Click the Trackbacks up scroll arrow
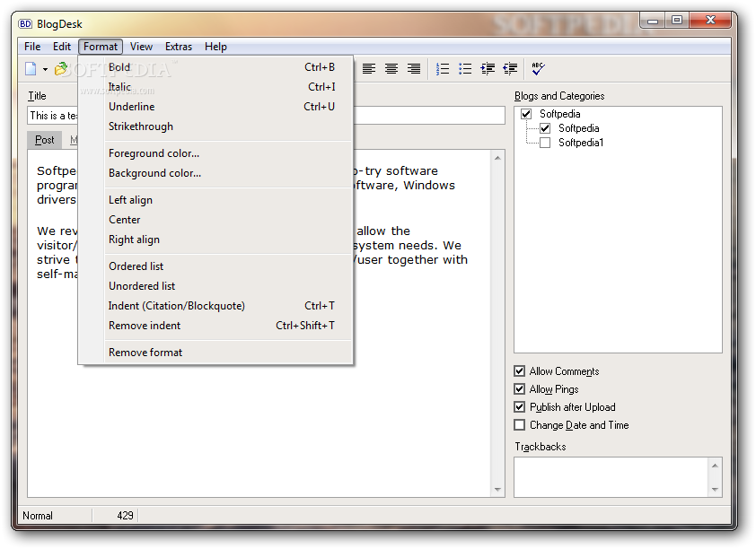The width and height of the screenshot is (756, 549). click(x=715, y=466)
